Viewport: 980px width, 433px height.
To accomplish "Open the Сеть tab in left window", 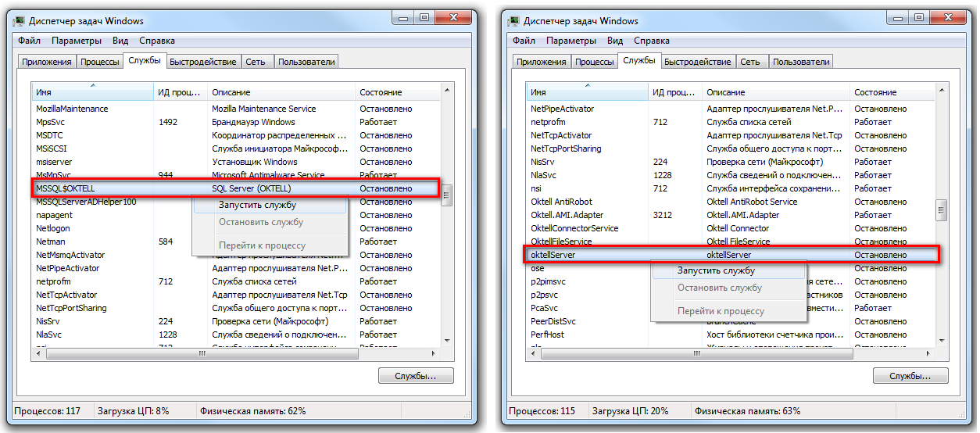I will point(255,62).
